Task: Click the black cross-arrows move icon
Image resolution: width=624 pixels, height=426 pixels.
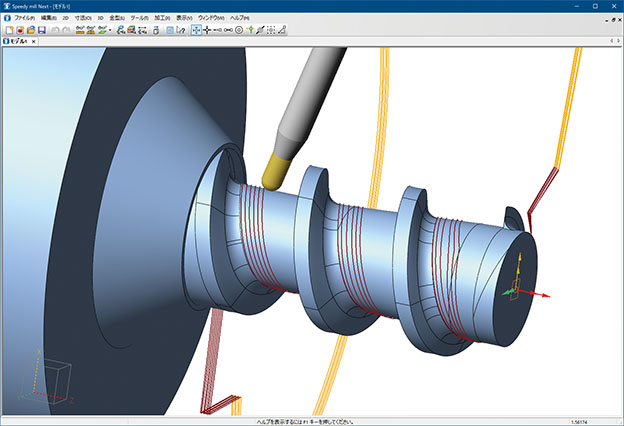Action: 207,30
